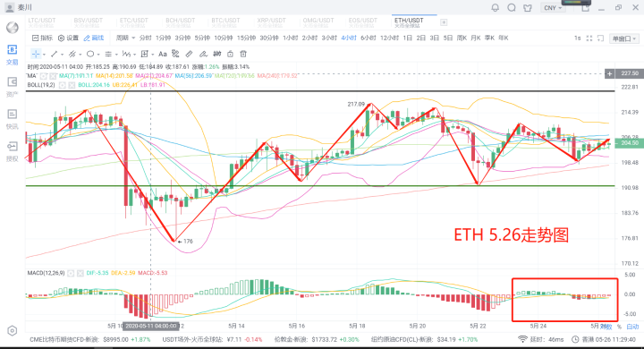Expand arrow beside trend line tool
Image resolution: width=644 pixels, height=349 pixels.
[62, 55]
